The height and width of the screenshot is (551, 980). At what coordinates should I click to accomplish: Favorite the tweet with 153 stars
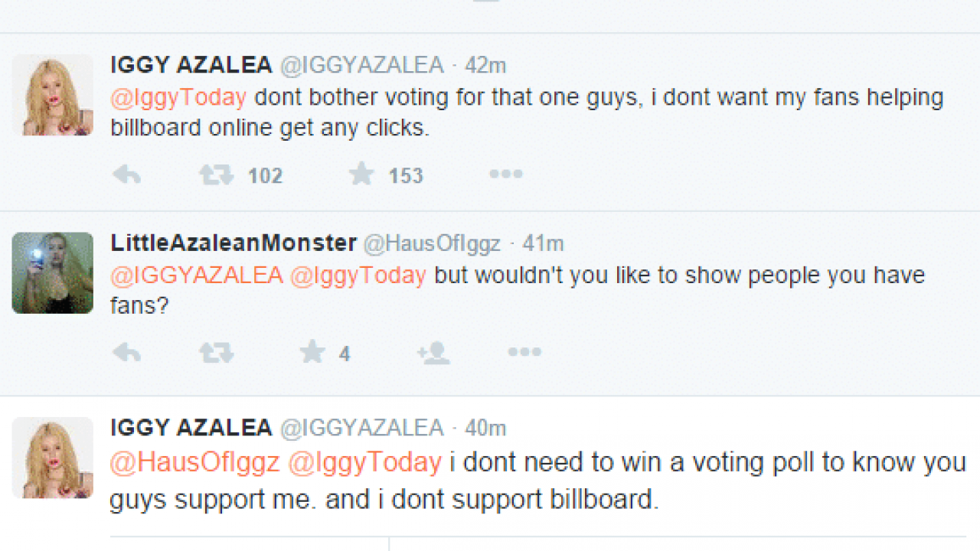[x=361, y=174]
